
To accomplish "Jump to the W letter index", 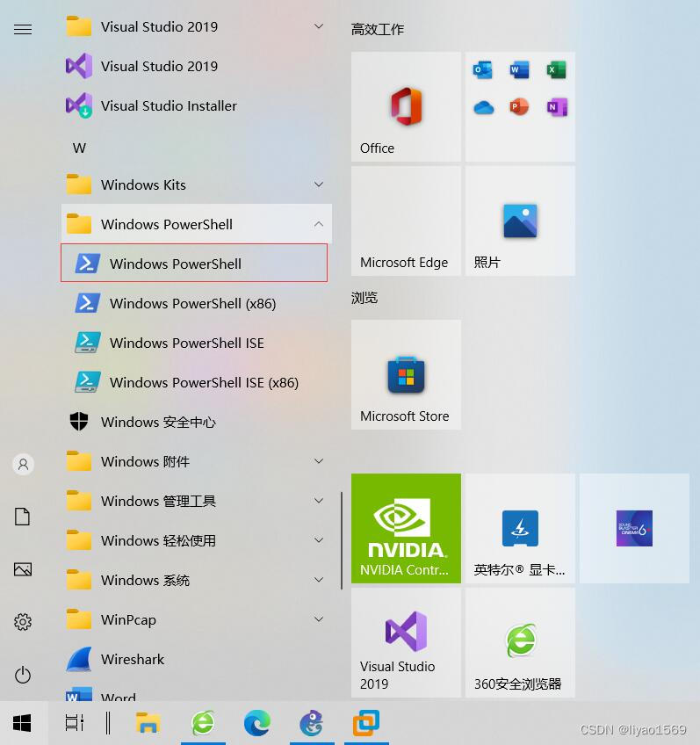I will 79,148.
